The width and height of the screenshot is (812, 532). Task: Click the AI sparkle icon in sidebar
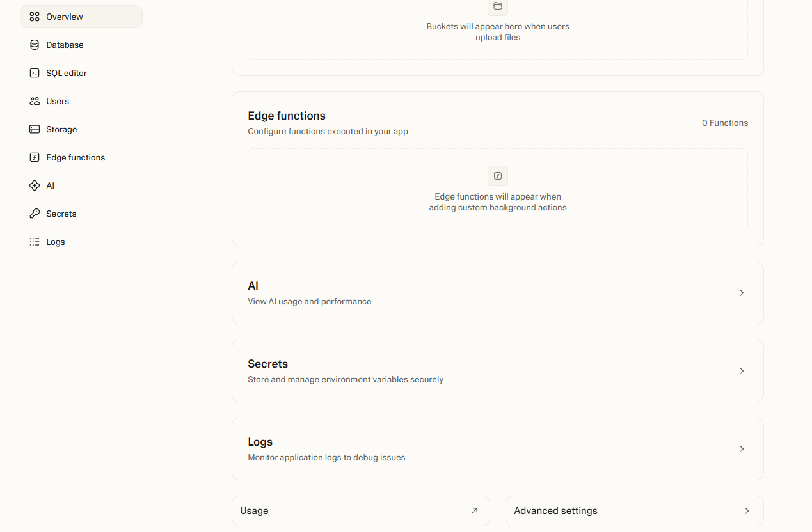click(35, 185)
